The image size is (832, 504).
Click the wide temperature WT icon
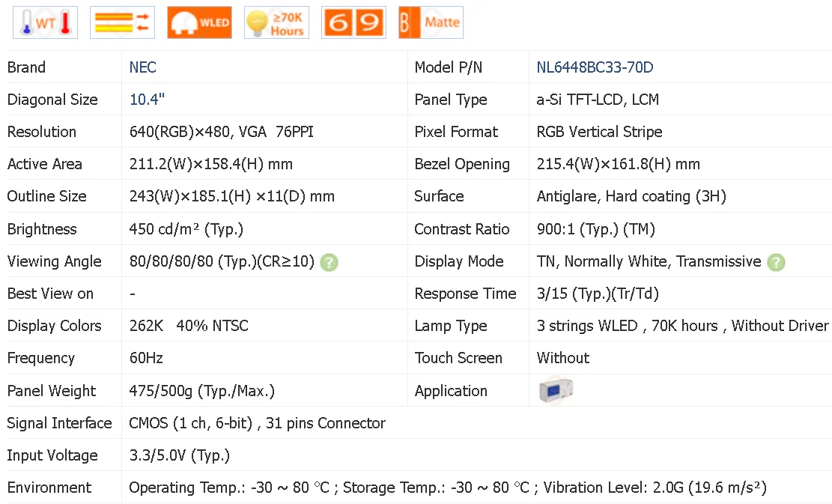pos(45,22)
